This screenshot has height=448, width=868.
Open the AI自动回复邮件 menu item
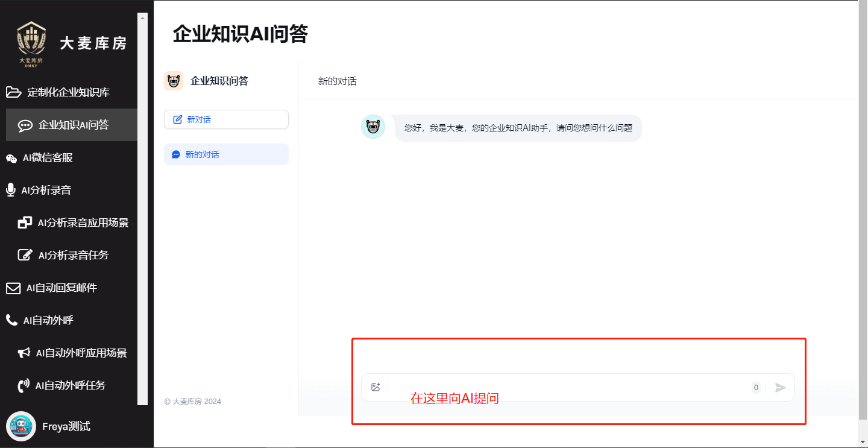69,288
